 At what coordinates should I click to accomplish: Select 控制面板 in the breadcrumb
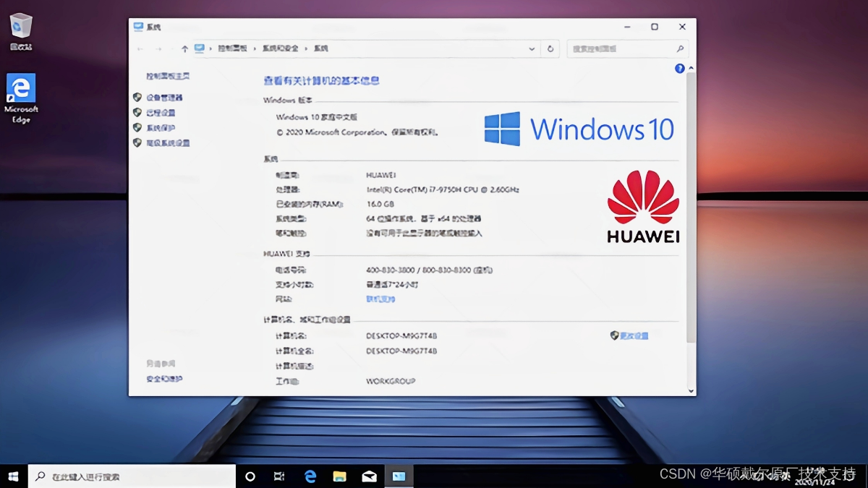[233, 48]
